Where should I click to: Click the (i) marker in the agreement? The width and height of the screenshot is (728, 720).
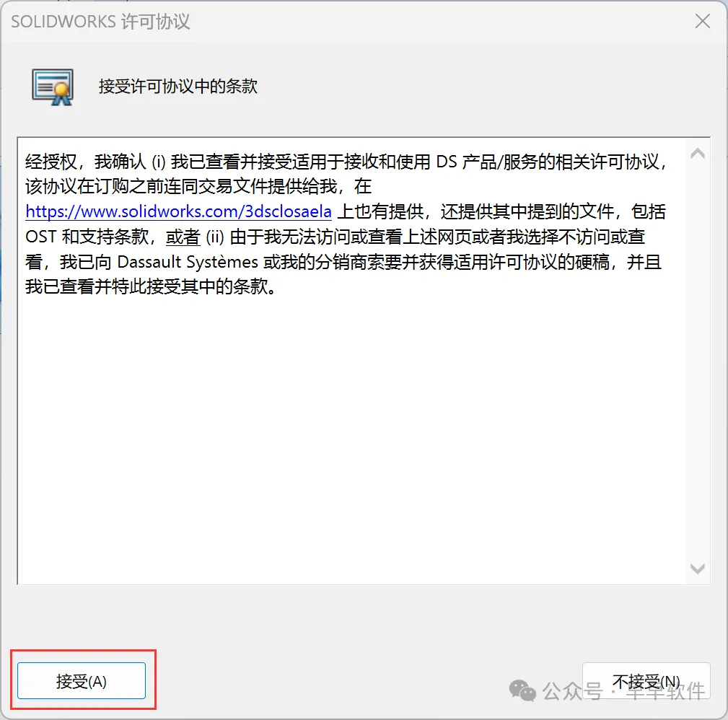[158, 162]
